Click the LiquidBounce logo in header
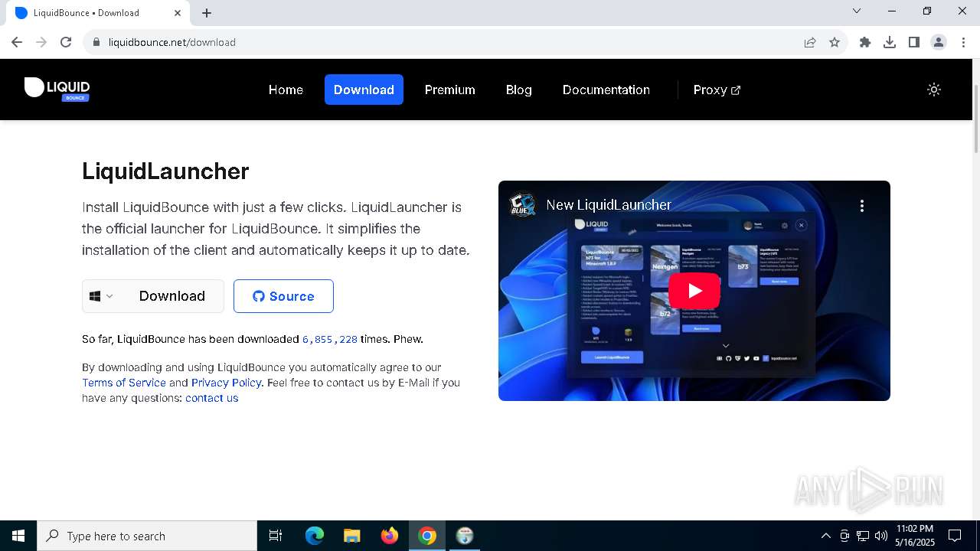The width and height of the screenshot is (980, 551). click(57, 90)
